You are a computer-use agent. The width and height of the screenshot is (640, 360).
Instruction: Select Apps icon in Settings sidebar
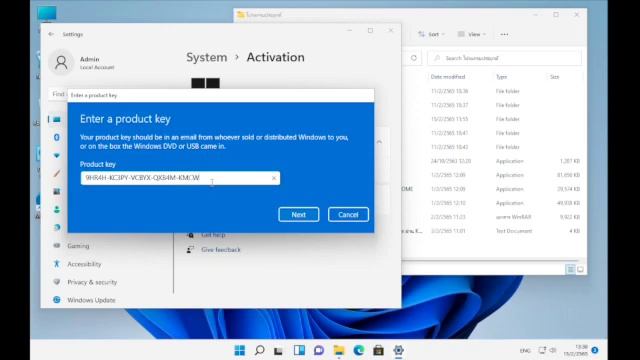pyautogui.click(x=57, y=191)
